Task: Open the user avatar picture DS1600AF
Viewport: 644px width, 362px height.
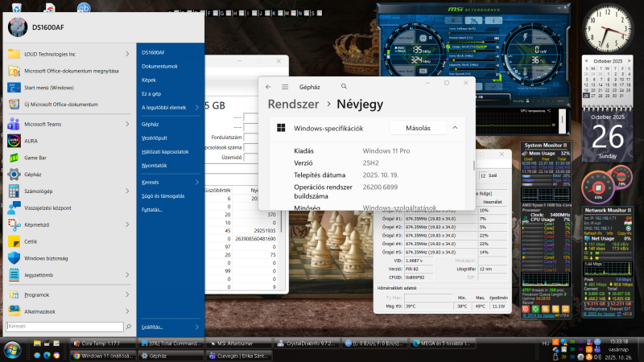Action: [18, 27]
